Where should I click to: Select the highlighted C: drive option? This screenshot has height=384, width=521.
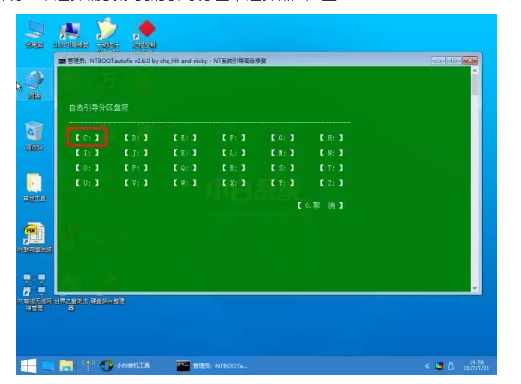tap(87, 137)
